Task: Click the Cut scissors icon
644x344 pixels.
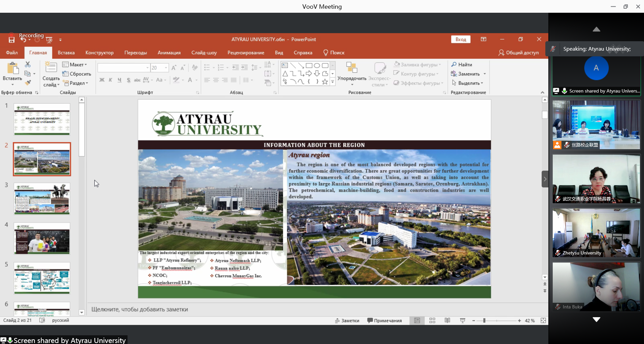Action: pos(28,64)
